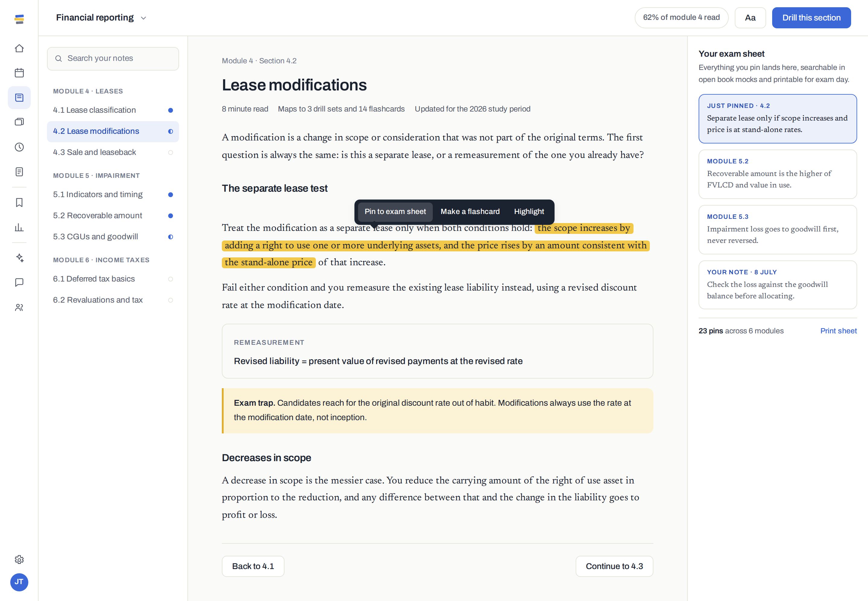Screen dimensions: 868x601
Task: Open the sparkle AI icon
Action: click(x=19, y=258)
